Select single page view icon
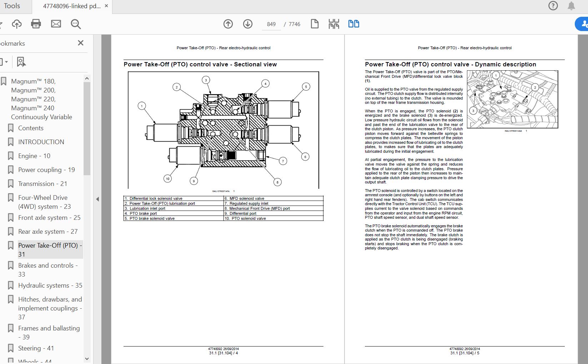588x364 pixels. point(315,24)
